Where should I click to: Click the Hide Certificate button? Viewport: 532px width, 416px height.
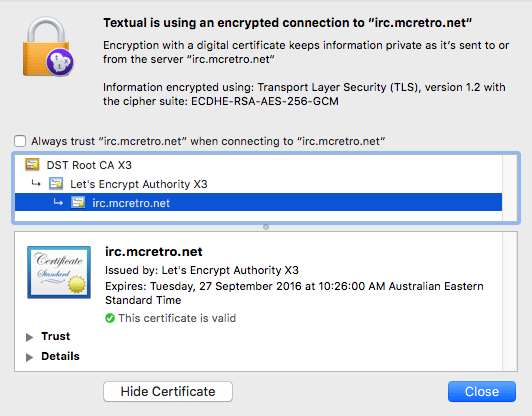click(x=168, y=391)
